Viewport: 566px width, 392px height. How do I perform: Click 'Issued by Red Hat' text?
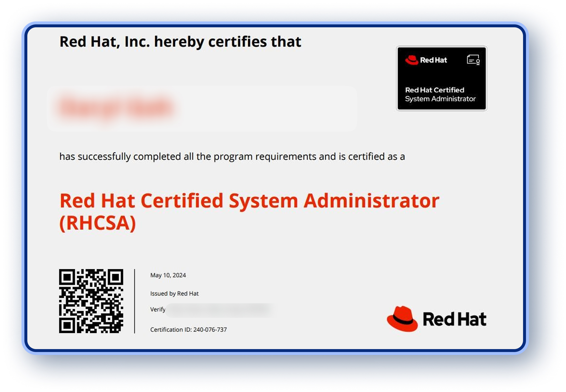[x=174, y=294]
